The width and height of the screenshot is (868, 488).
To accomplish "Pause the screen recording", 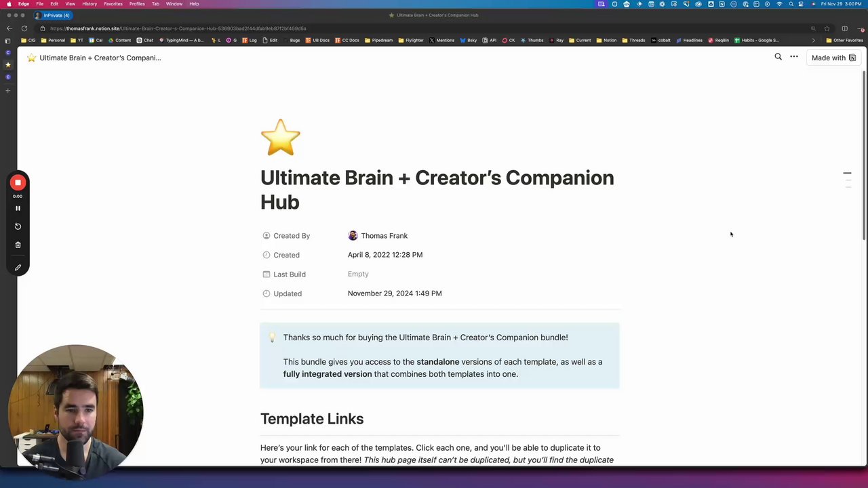I will coord(18,208).
